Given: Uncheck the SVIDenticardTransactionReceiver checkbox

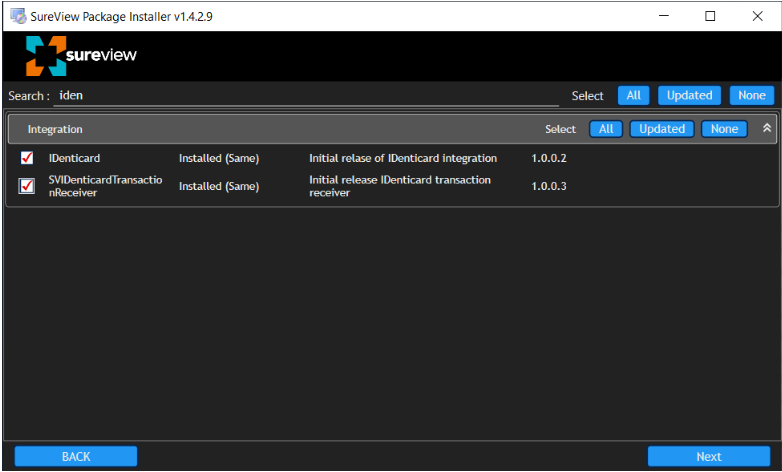Looking at the screenshot, I should [27, 186].
